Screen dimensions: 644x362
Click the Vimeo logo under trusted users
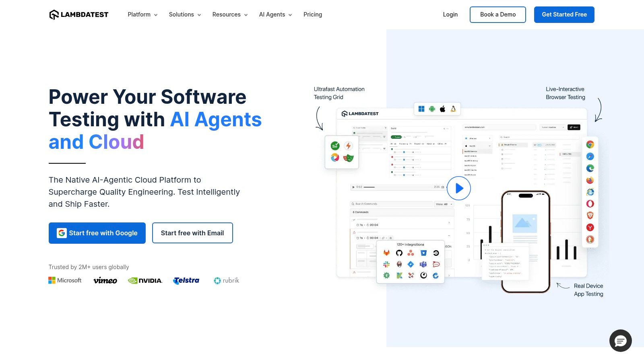(x=105, y=280)
